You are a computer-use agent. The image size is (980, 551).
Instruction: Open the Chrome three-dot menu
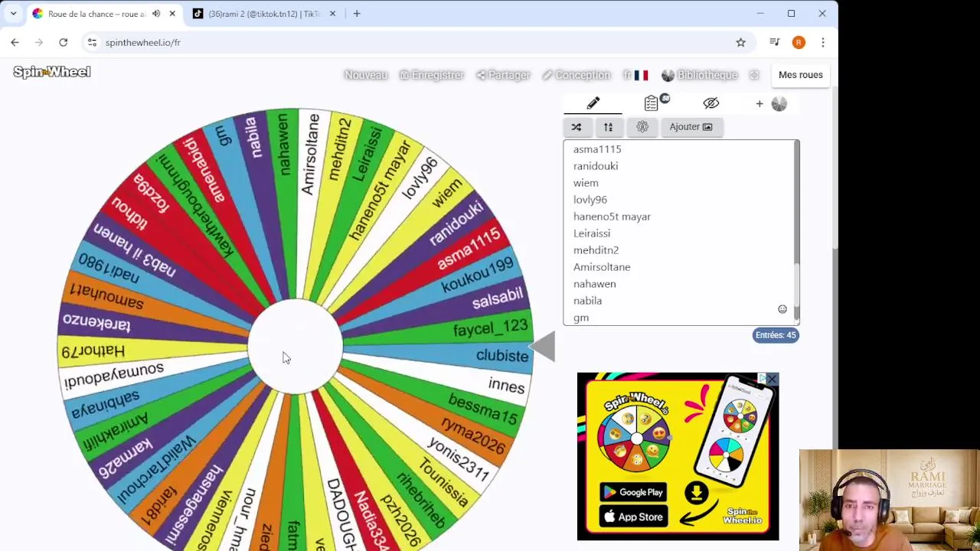coord(822,43)
